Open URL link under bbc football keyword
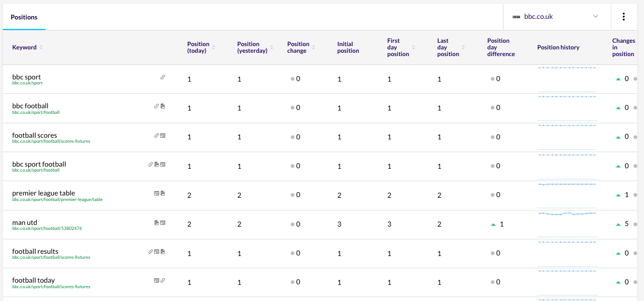This screenshot has width=644, height=301. coord(36,112)
